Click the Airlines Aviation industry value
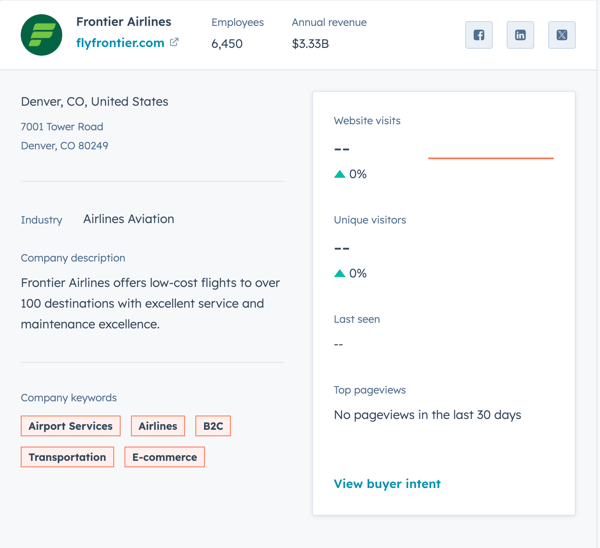The image size is (600, 548). point(129,219)
